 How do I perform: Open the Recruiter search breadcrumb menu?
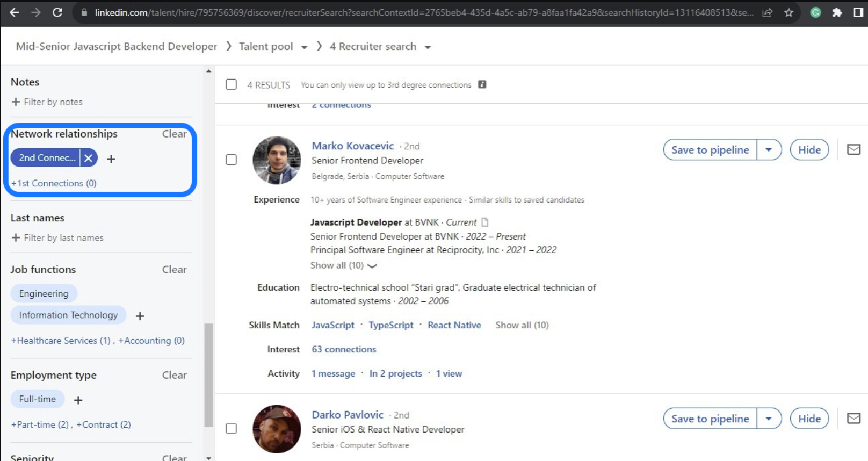(428, 47)
